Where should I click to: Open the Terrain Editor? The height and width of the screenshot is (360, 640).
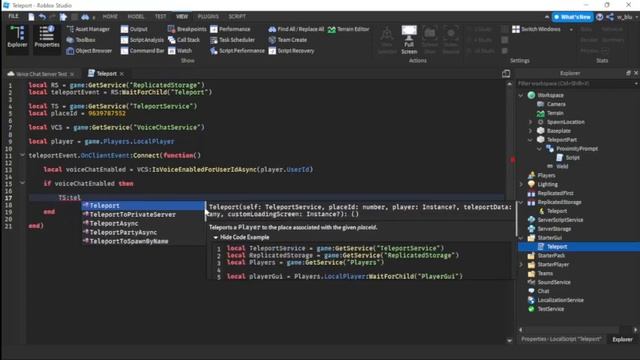(x=348, y=29)
